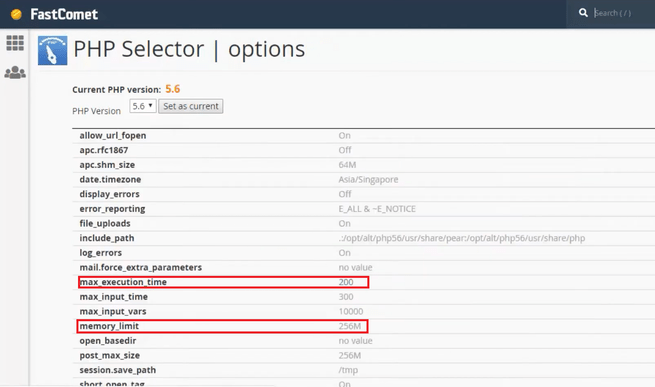
Task: Change date.timezone Asia/Singapore value
Action: pyautogui.click(x=368, y=179)
